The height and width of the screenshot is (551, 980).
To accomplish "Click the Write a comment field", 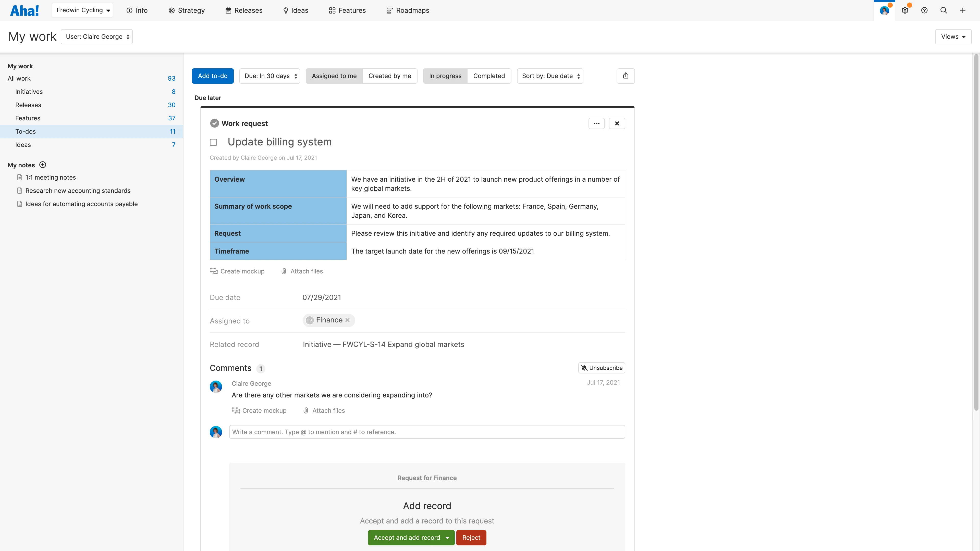I will 427,432.
